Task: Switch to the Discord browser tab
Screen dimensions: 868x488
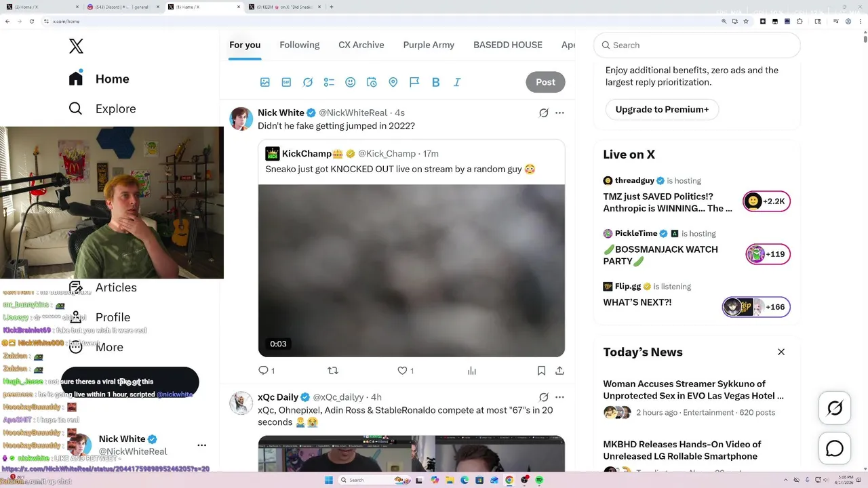Action: (x=122, y=7)
